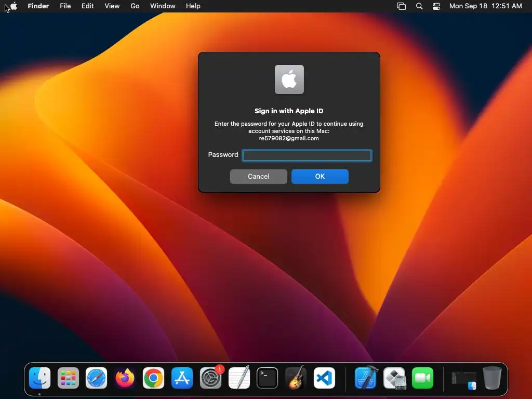Viewport: 532px width, 399px height.
Task: Open Finder from the Dock
Action: tap(39, 378)
